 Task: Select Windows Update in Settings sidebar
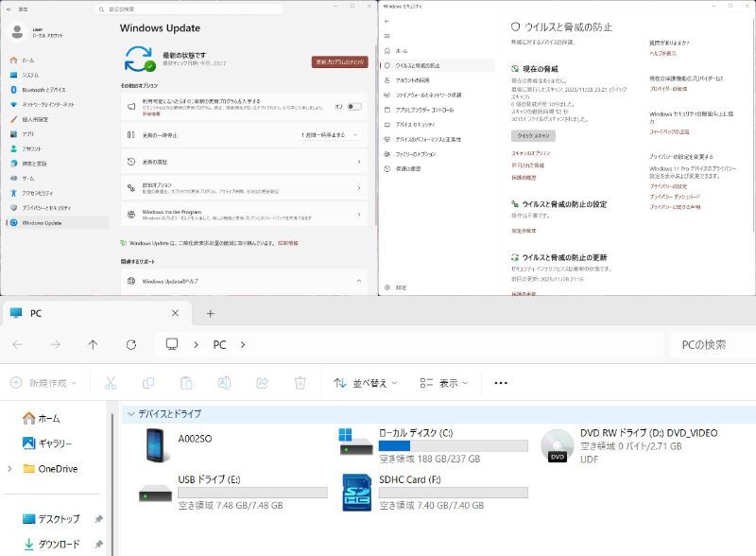tap(57, 223)
